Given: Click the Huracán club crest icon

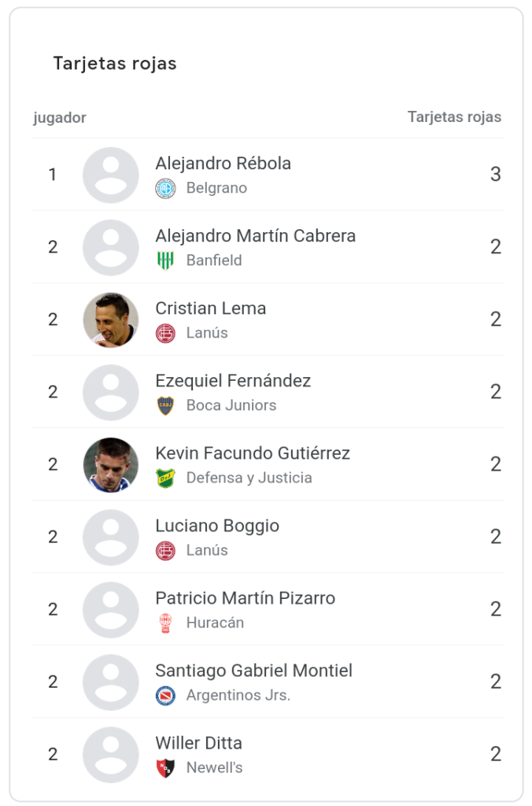Looking at the screenshot, I should (165, 623).
